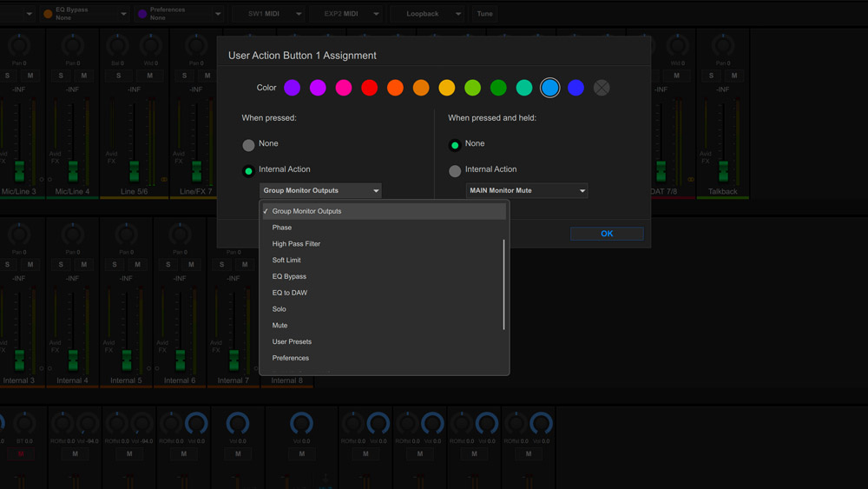Choose the yellow color swatch
Screen dimensions: 868x489
pyautogui.click(x=446, y=88)
